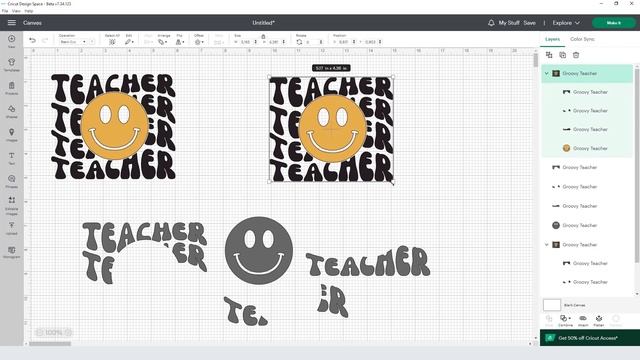Switch to the Color Sync tab

tap(582, 39)
